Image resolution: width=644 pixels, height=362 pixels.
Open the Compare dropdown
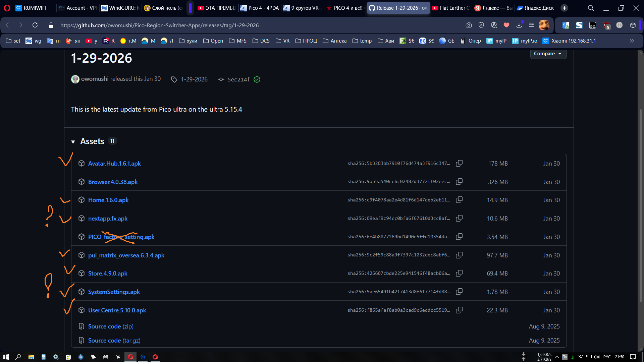[x=548, y=54]
